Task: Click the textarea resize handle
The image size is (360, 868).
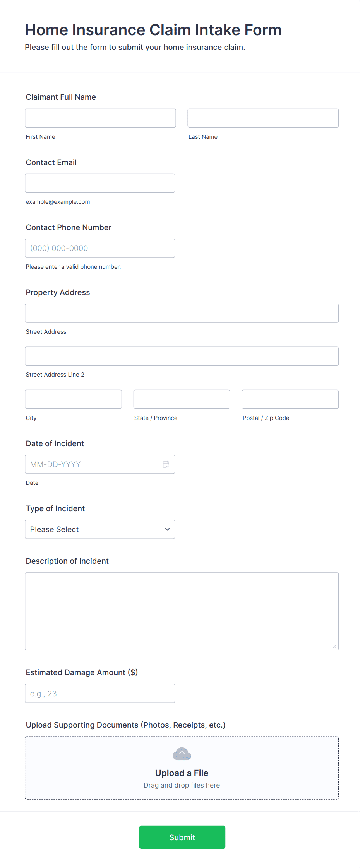Action: [334, 646]
